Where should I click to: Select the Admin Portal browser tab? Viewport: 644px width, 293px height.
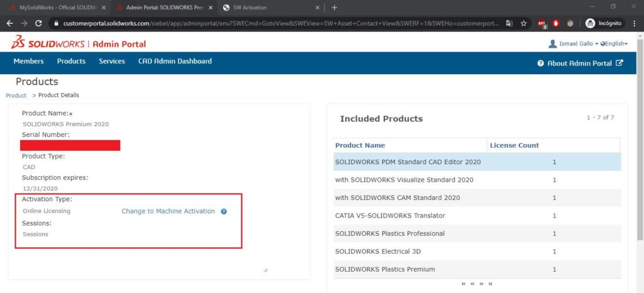[164, 8]
